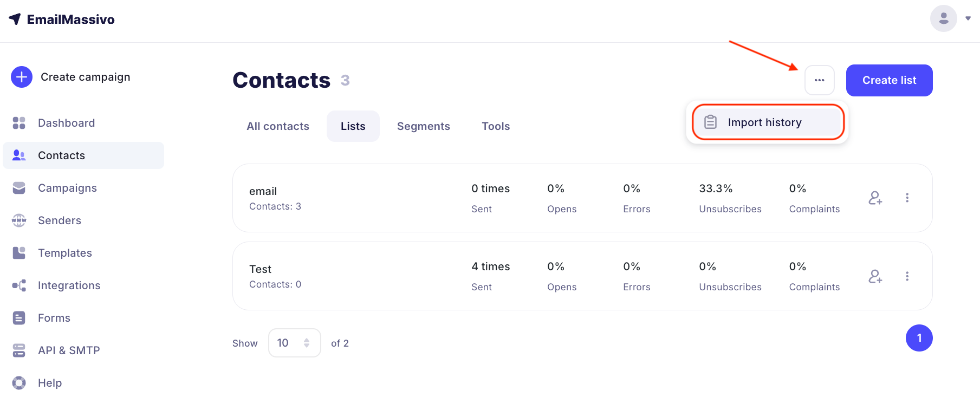Open the Integrations page

tap(69, 285)
